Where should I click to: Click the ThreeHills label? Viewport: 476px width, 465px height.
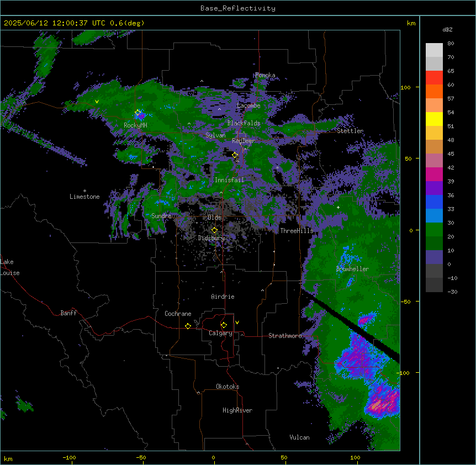coord(297,231)
